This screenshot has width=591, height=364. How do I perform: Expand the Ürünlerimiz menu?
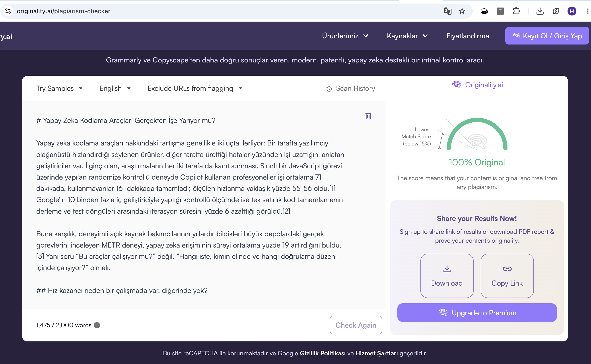[x=345, y=36]
